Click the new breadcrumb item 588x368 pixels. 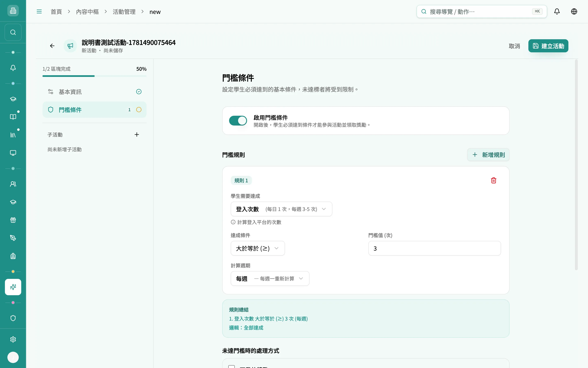tap(155, 12)
